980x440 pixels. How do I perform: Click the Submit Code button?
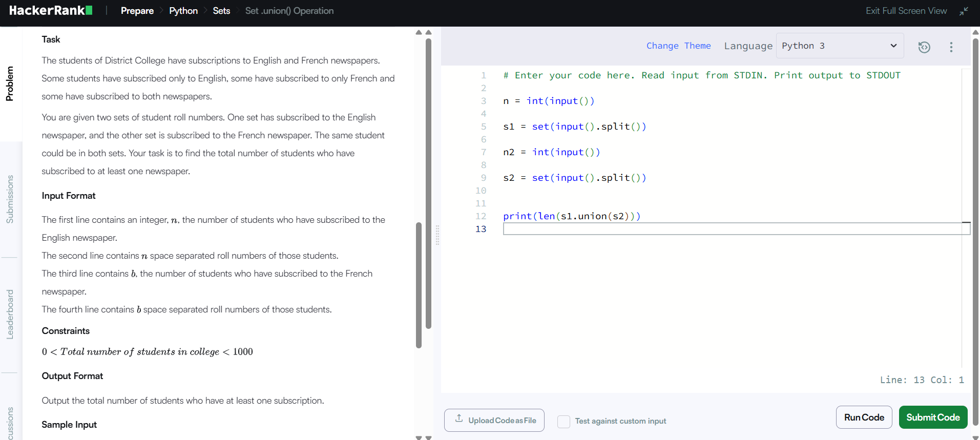coord(933,417)
